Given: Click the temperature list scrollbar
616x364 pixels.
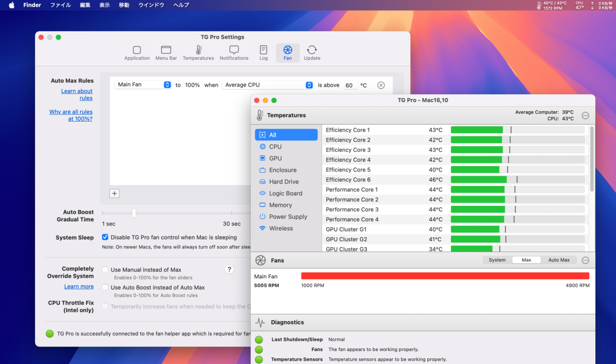Looking at the screenshot, I should 592,159.
